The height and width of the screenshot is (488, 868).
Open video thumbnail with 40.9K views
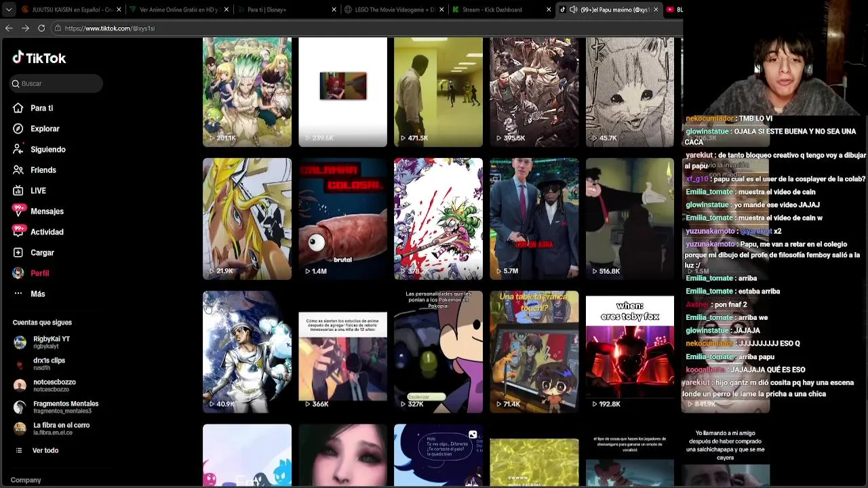click(247, 352)
